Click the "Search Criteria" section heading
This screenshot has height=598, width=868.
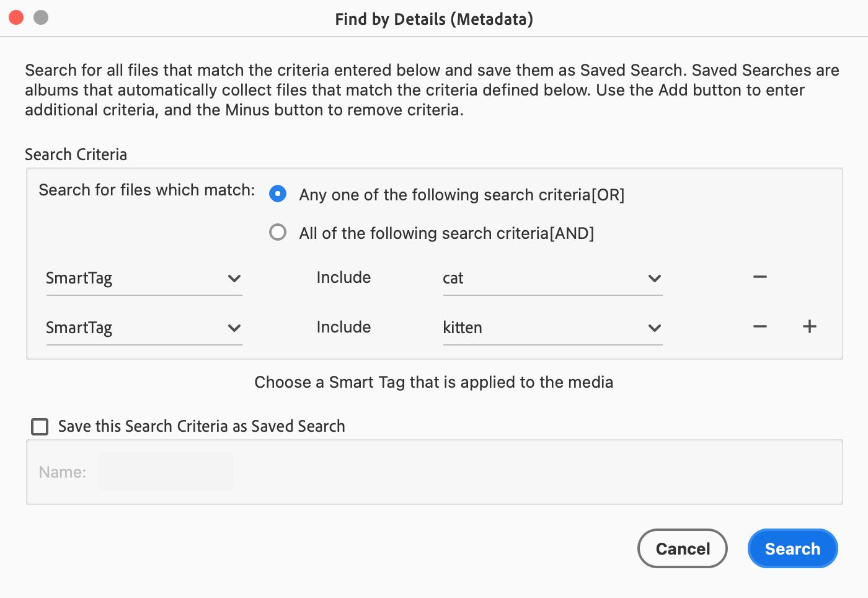pos(76,154)
